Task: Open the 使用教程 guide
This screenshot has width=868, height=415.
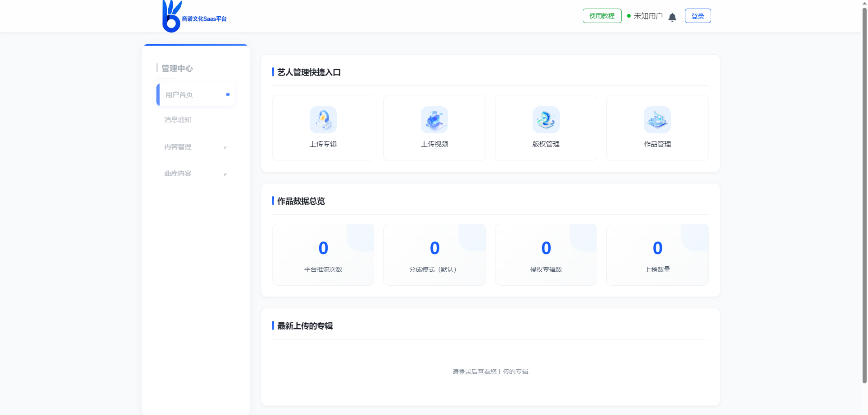Action: click(x=602, y=16)
